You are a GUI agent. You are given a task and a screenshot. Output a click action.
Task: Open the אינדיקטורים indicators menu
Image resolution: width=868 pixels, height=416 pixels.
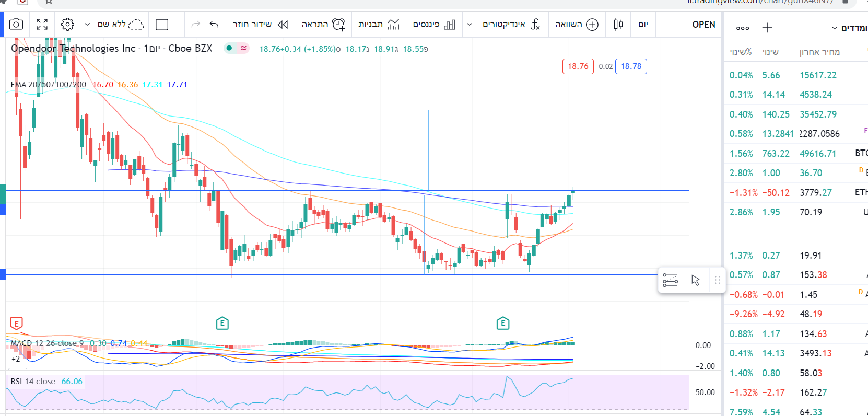(511, 25)
